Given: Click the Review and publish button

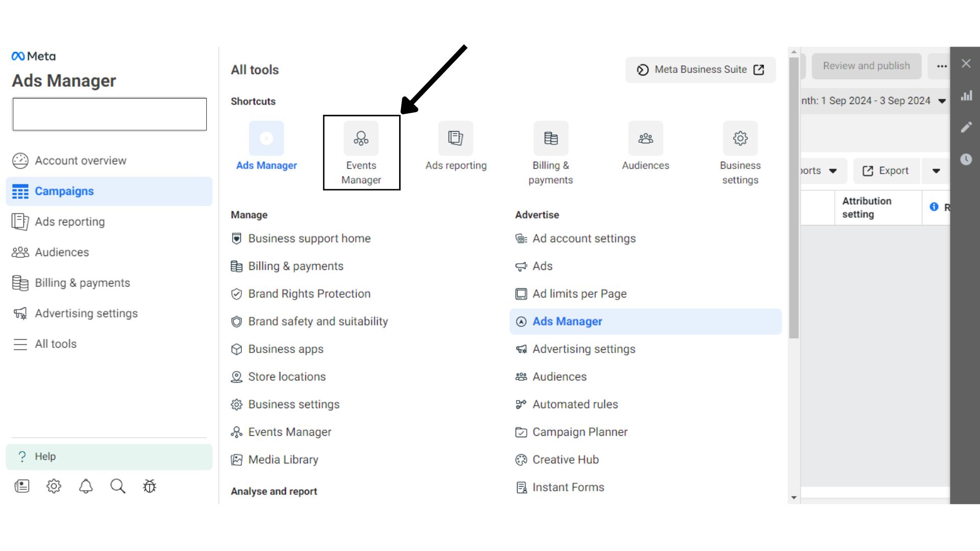Looking at the screenshot, I should [x=866, y=66].
